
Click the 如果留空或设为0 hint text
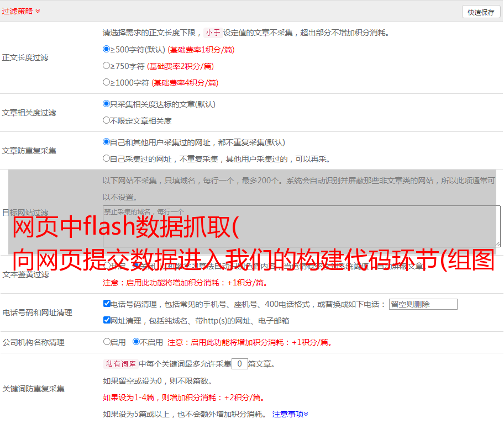tap(158, 381)
